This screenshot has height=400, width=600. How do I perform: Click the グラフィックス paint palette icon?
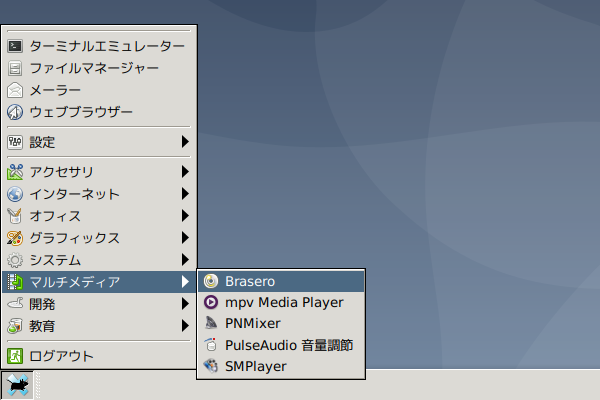15,238
